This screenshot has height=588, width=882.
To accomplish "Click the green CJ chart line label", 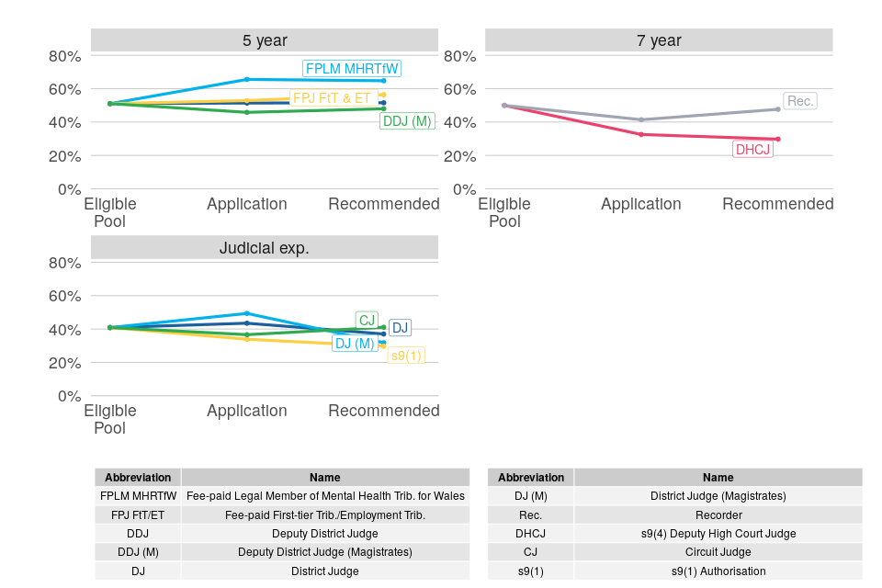I will [x=367, y=321].
